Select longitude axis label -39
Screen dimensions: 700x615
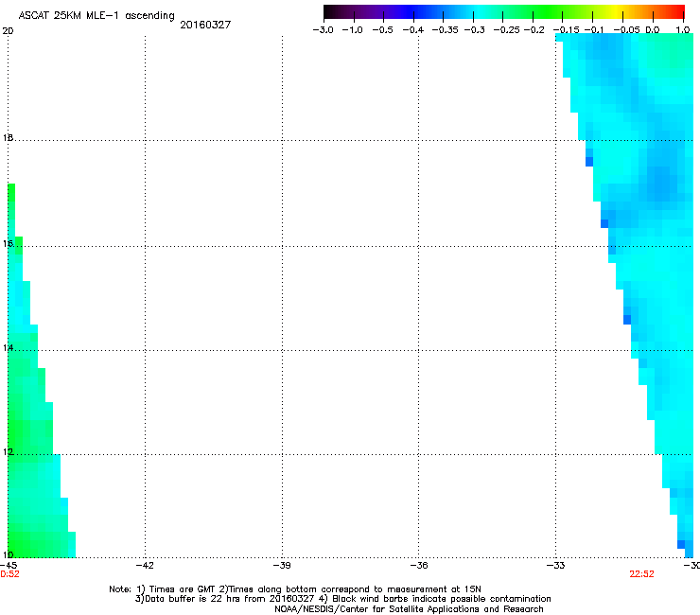pyautogui.click(x=282, y=565)
